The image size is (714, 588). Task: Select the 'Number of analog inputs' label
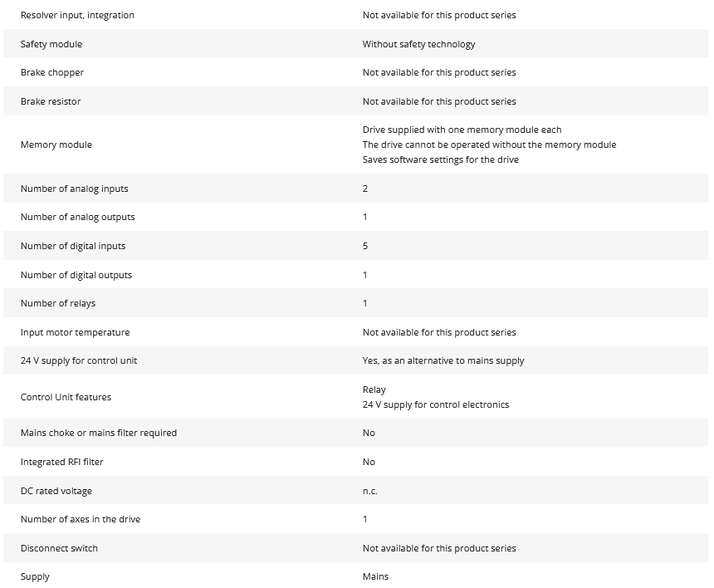point(75,189)
